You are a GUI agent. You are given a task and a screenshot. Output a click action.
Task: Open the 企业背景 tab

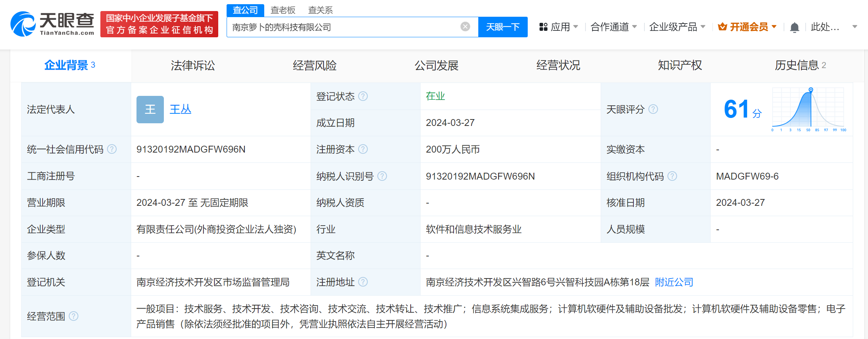(x=70, y=65)
